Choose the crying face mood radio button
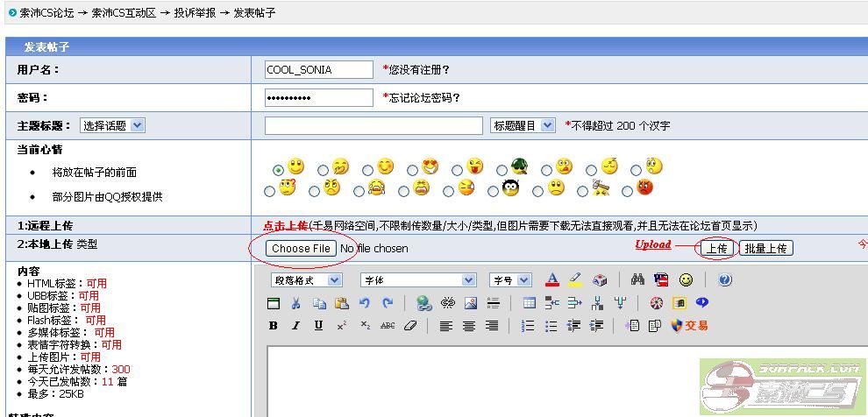The height and width of the screenshot is (417, 868). 359,191
